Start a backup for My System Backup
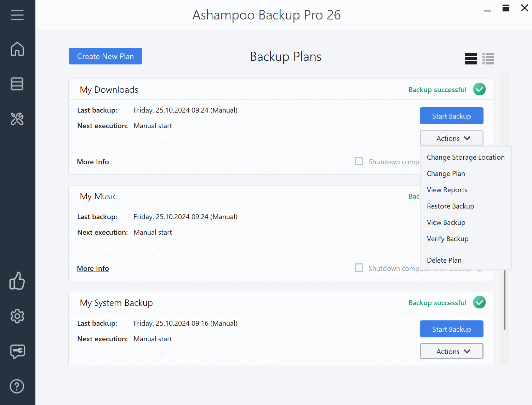The width and height of the screenshot is (532, 405). tap(451, 329)
